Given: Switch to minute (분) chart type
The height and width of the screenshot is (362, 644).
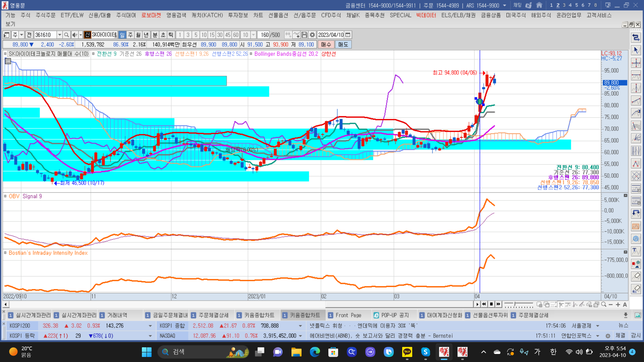Looking at the screenshot, I should click(155, 35).
